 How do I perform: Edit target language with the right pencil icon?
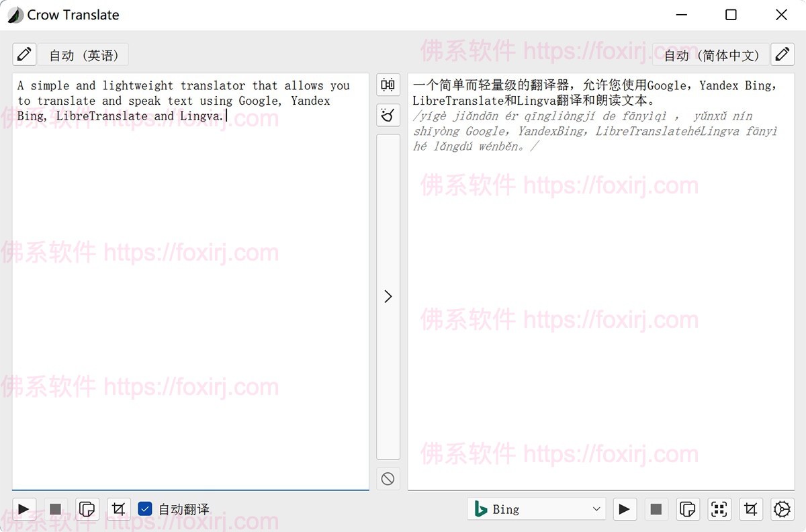coord(781,54)
